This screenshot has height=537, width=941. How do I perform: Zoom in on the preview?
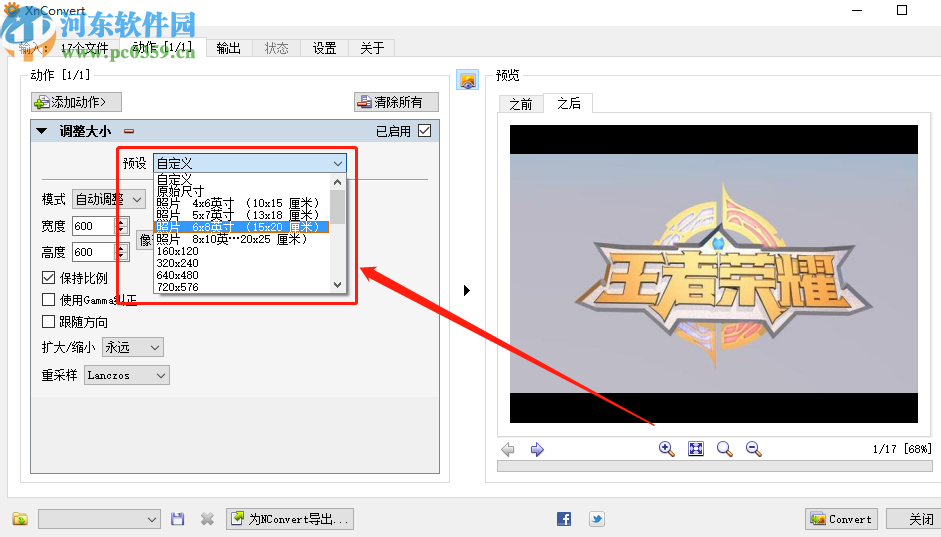(x=666, y=449)
